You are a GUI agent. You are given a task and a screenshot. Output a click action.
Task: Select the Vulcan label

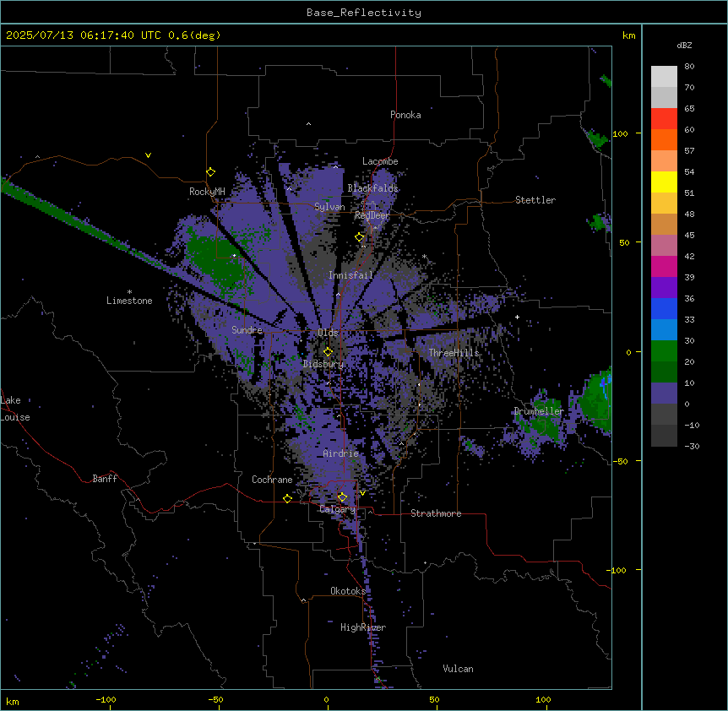[459, 669]
